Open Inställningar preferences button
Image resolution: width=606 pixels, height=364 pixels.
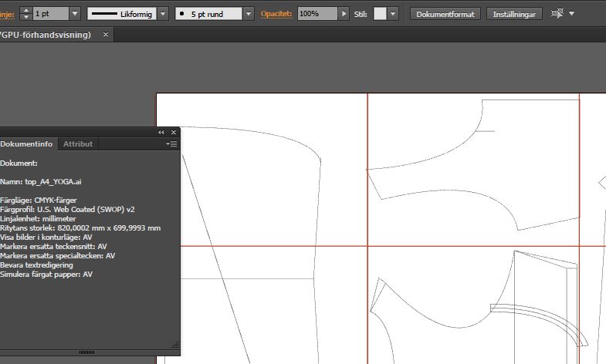[516, 14]
